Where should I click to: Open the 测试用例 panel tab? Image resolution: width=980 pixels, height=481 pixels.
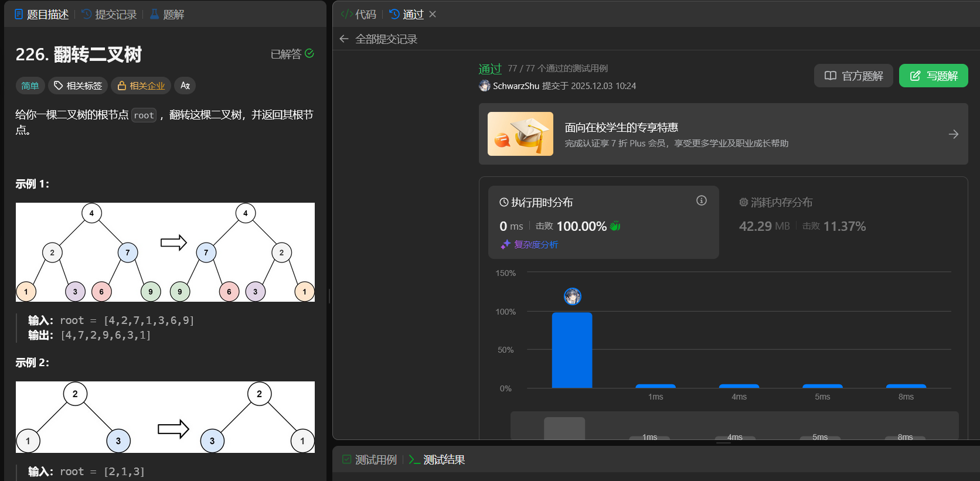[x=370, y=460]
